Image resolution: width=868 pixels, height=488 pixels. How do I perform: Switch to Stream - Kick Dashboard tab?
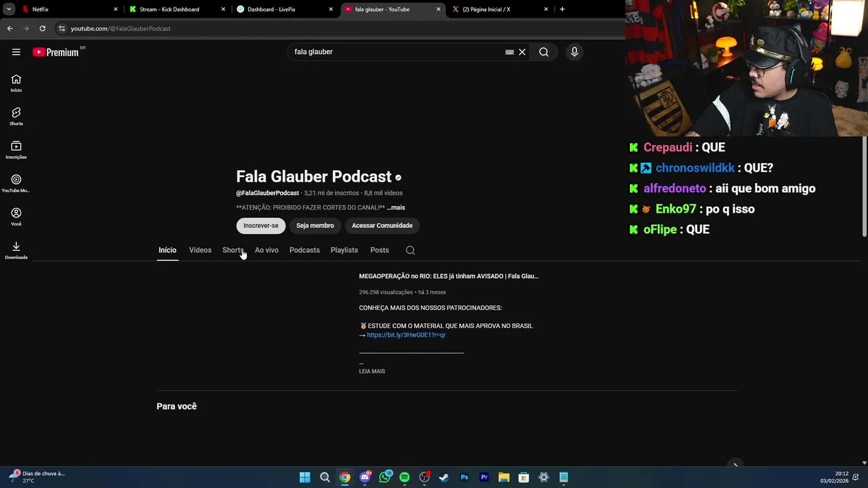(x=176, y=9)
